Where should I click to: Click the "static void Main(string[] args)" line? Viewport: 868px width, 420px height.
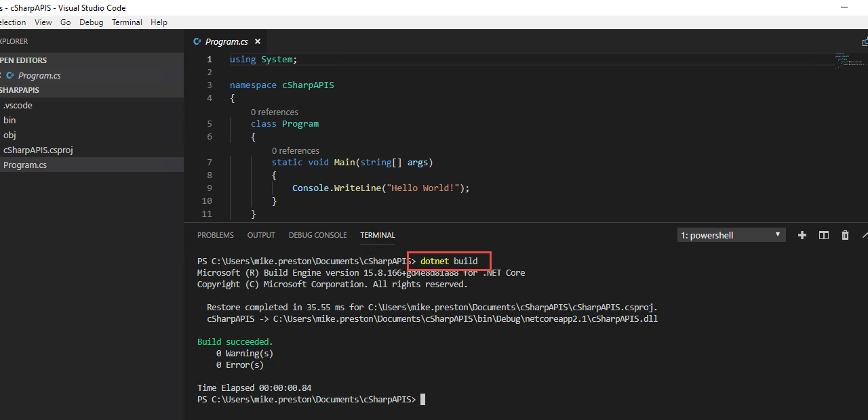tap(352, 163)
